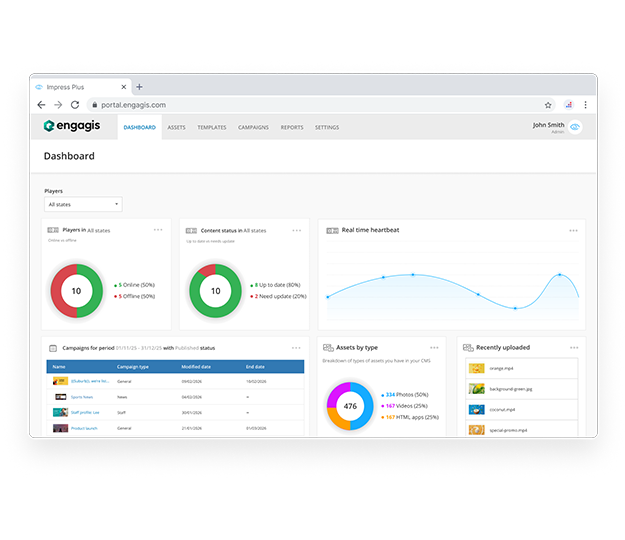Select the orange.mp4 thumbnail in Recently uploaded
The width and height of the screenshot is (625, 540).
[x=477, y=368]
